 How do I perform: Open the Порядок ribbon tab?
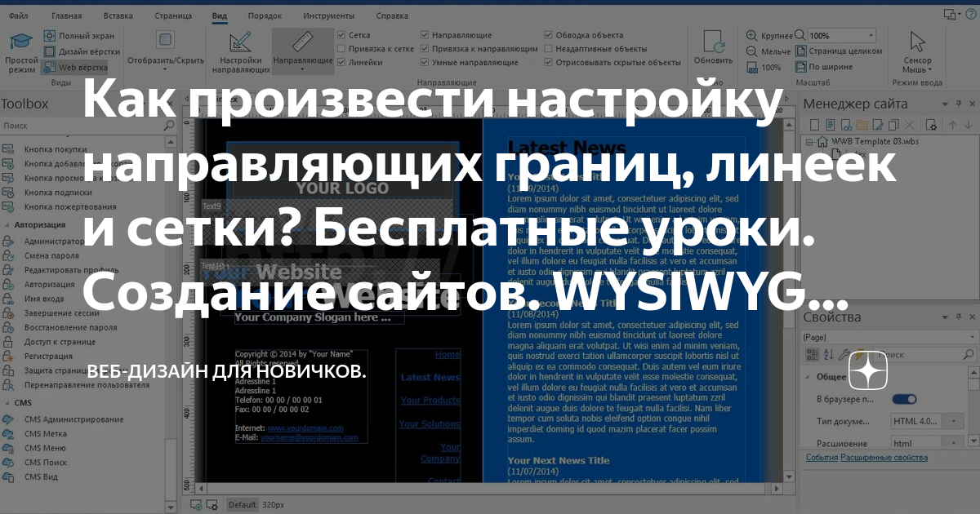[265, 16]
